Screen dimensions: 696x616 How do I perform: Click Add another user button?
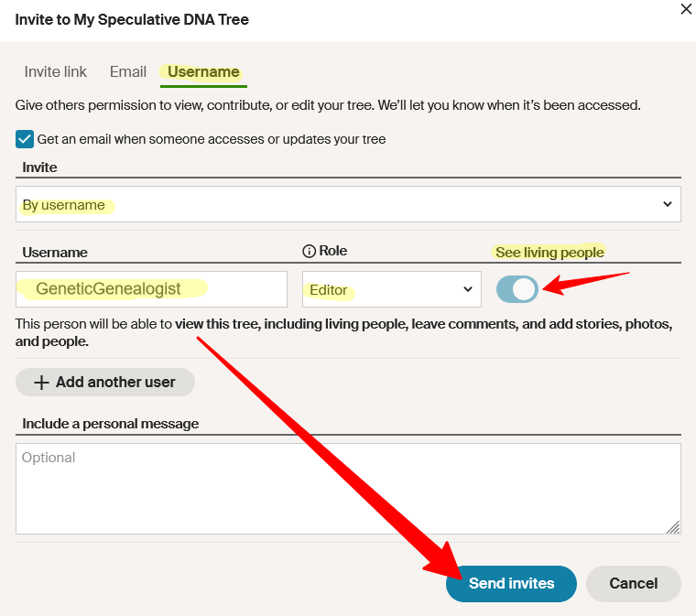[105, 382]
